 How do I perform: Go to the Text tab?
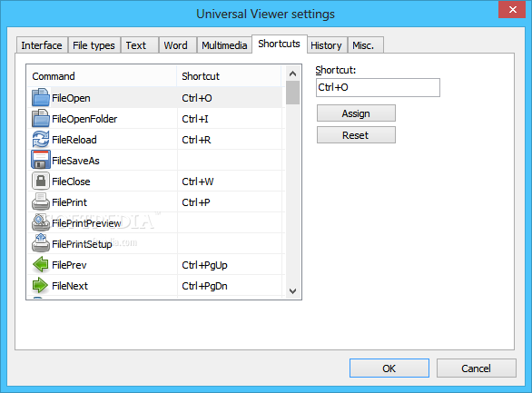(140, 45)
